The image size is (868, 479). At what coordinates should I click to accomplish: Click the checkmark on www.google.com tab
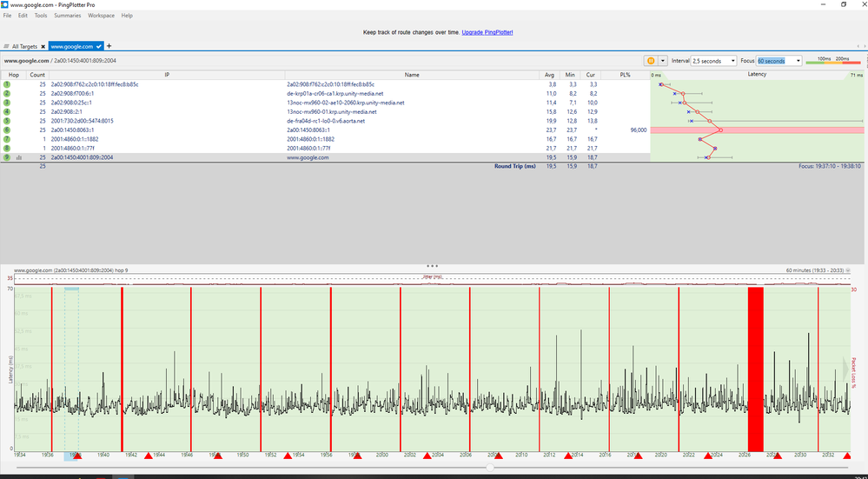[x=99, y=46]
